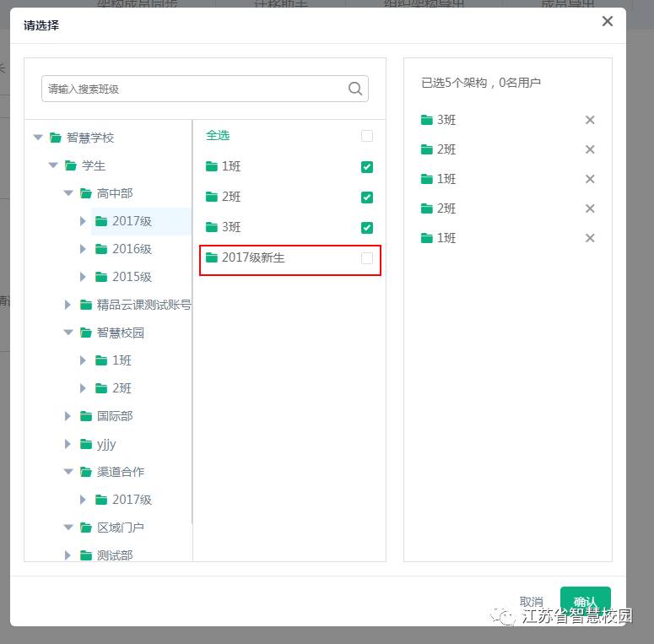Expand 2班 under 智慧校园 in tree
Image resolution: width=654 pixels, height=644 pixels.
[83, 388]
